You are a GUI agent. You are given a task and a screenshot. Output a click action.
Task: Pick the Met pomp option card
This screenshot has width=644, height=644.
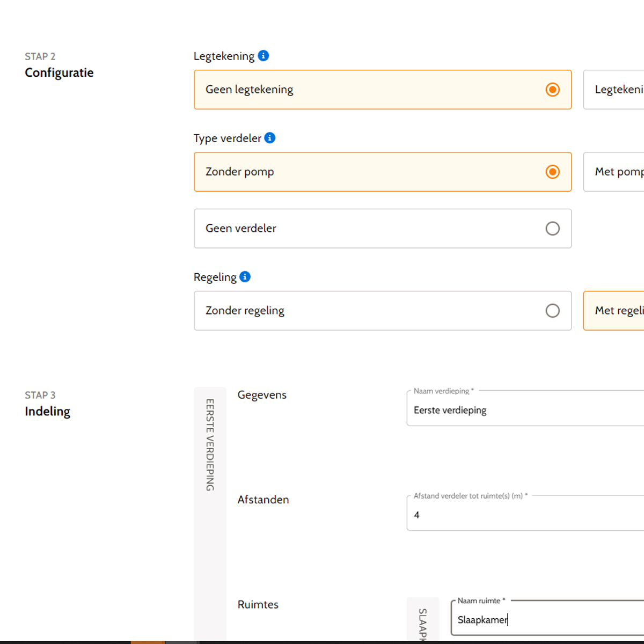pyautogui.click(x=613, y=172)
